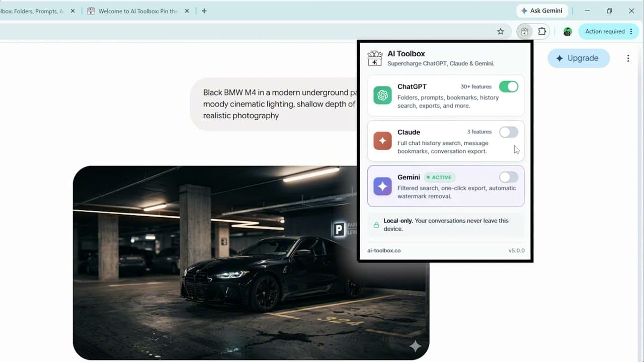Click the AI Toolbox header logo
This screenshot has height=362, width=644.
[x=375, y=58]
